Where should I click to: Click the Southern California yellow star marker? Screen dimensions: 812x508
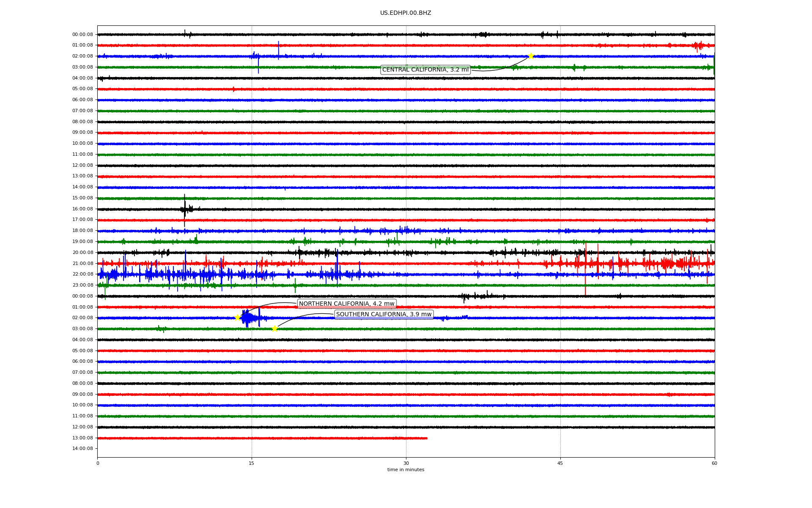pyautogui.click(x=274, y=329)
